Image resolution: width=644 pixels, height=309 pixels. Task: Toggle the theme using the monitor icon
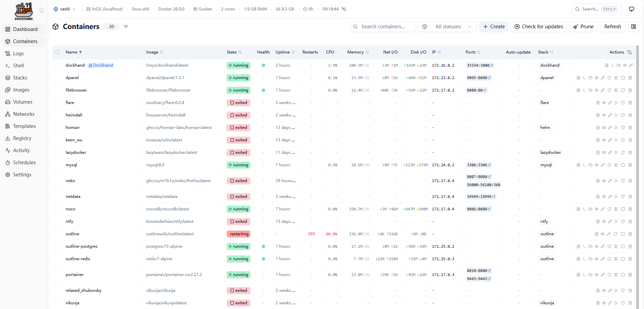[632, 9]
